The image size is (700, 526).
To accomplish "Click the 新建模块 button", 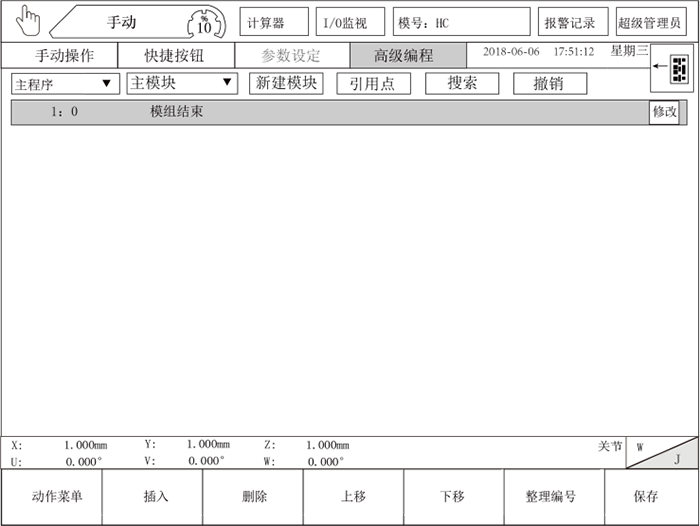I will point(287,84).
